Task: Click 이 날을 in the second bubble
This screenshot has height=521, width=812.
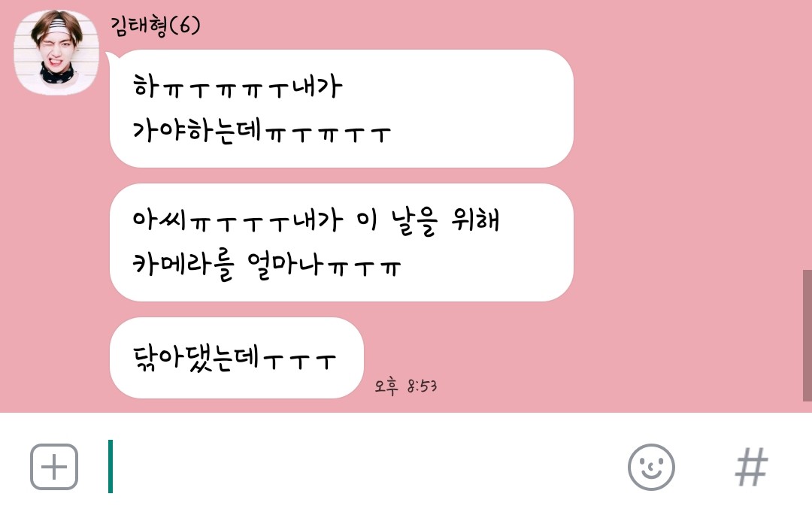Action: [x=397, y=220]
